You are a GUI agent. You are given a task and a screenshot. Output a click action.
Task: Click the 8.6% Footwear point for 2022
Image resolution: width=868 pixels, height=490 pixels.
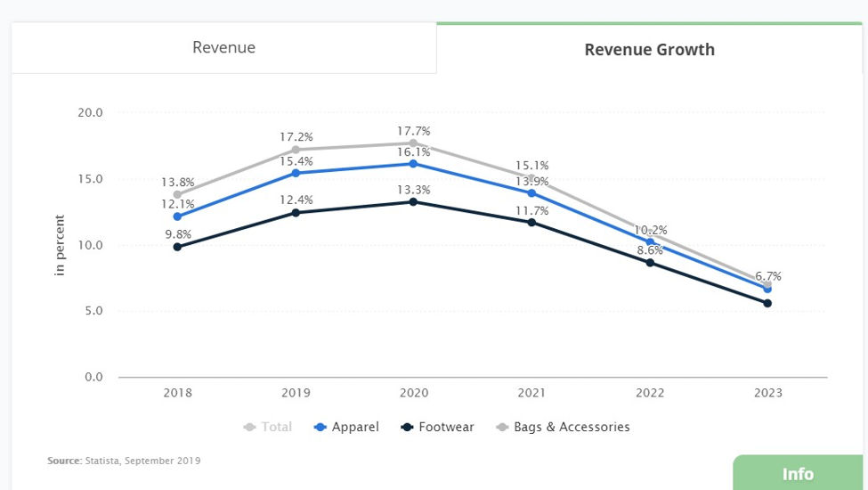[x=650, y=263]
